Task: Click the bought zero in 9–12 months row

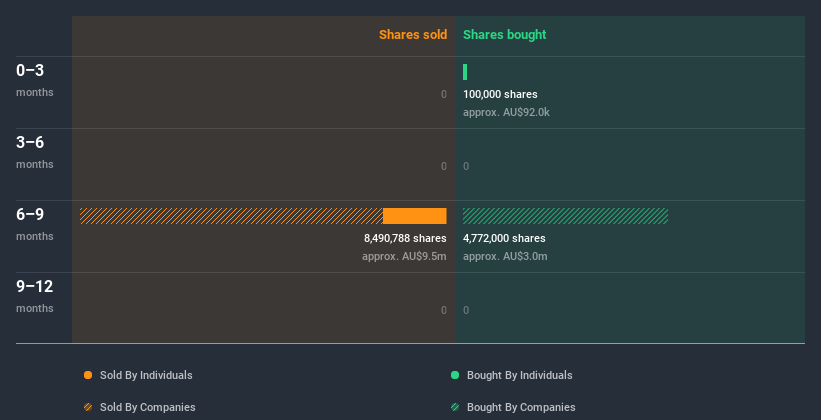Action: (x=466, y=310)
